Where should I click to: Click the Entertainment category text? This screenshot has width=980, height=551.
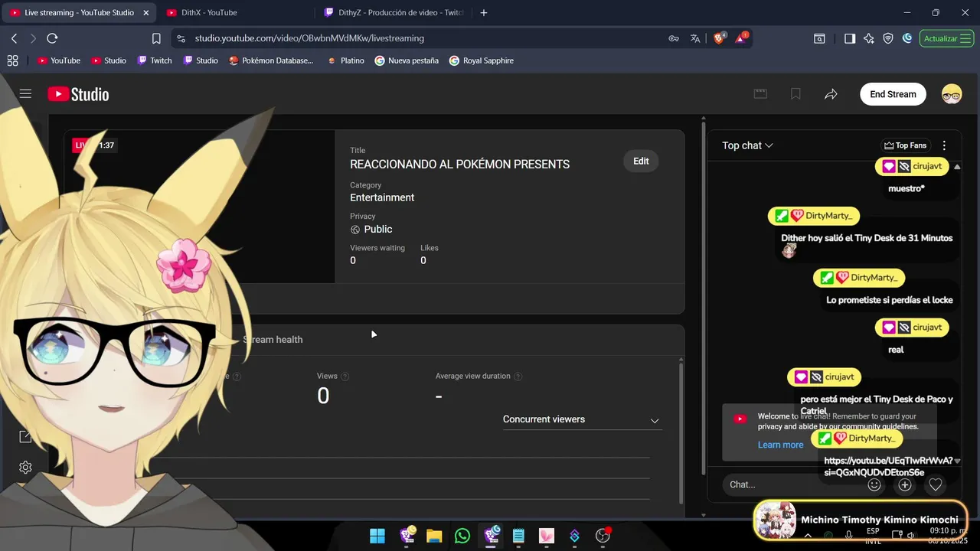[382, 197]
